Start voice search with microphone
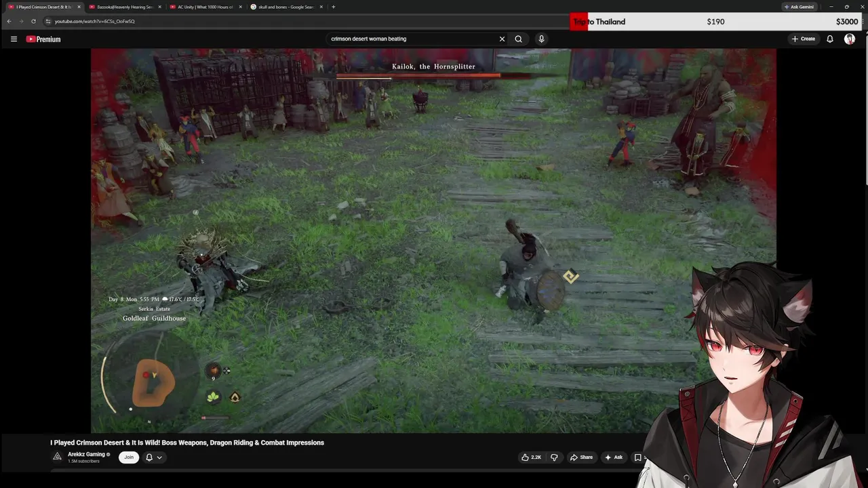Image resolution: width=868 pixels, height=488 pixels. click(x=541, y=39)
